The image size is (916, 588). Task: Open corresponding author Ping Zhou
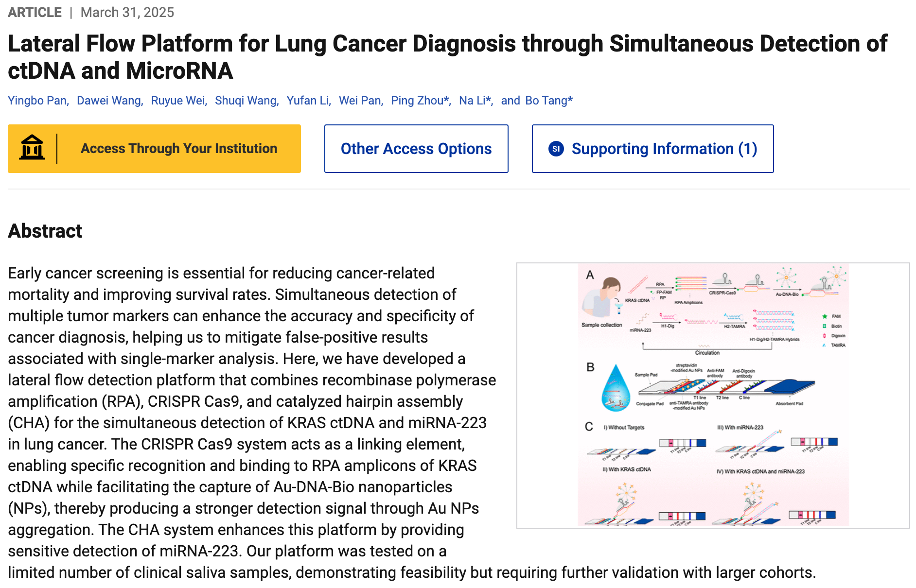pyautogui.click(x=420, y=101)
